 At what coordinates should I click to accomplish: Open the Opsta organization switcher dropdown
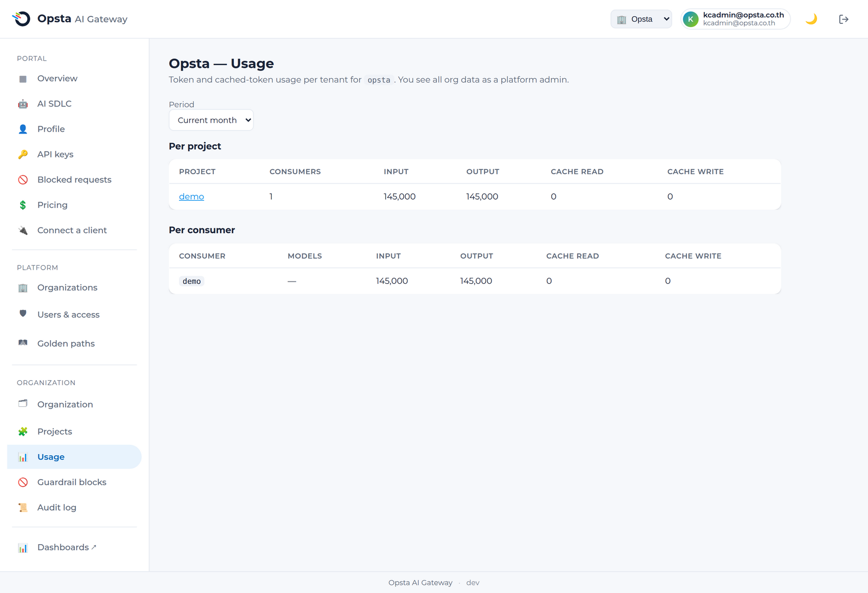pos(641,19)
